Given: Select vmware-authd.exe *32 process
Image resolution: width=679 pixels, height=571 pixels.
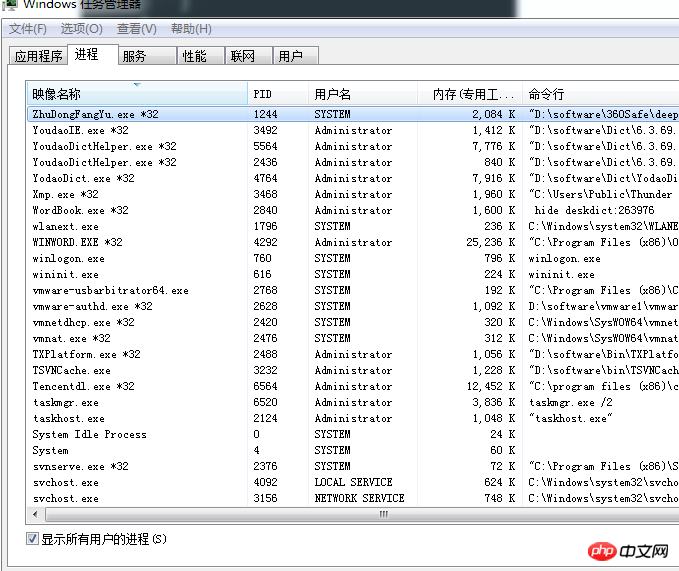Looking at the screenshot, I should click(x=92, y=306).
